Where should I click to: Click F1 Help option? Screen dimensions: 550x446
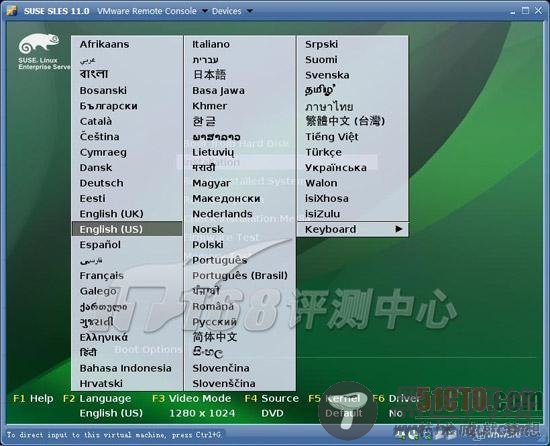pyautogui.click(x=33, y=399)
